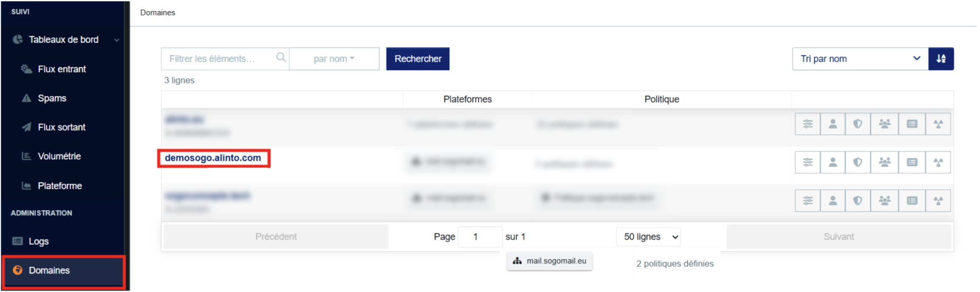Open Logs under Administration
This screenshot has width=980, height=292.
(x=38, y=241)
